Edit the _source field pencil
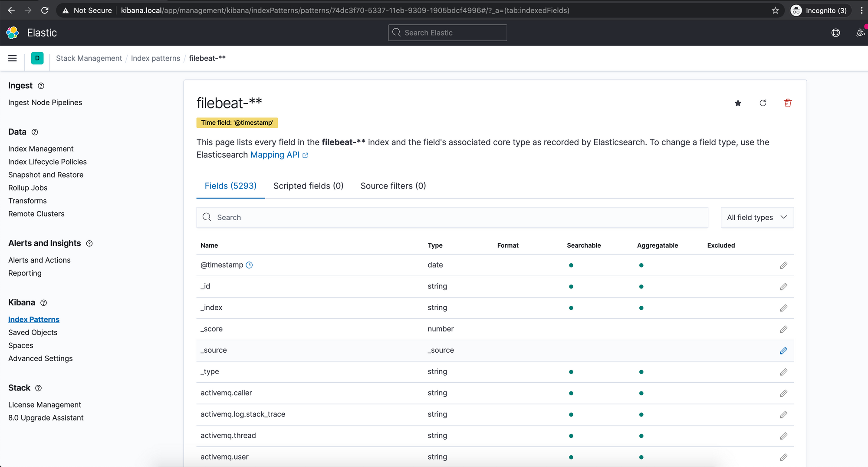This screenshot has height=467, width=868. [x=783, y=351]
